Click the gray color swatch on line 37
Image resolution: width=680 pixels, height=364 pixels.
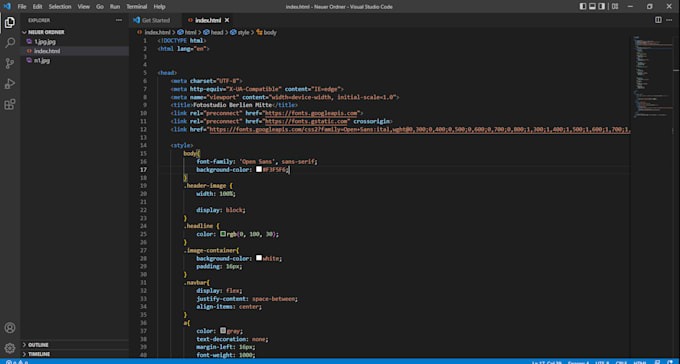tap(223, 331)
